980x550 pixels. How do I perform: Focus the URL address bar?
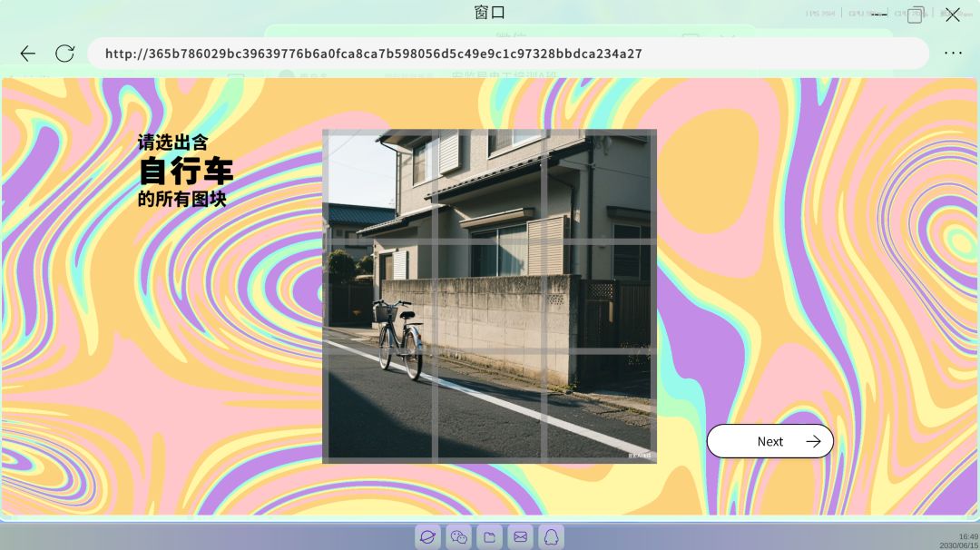pos(507,54)
